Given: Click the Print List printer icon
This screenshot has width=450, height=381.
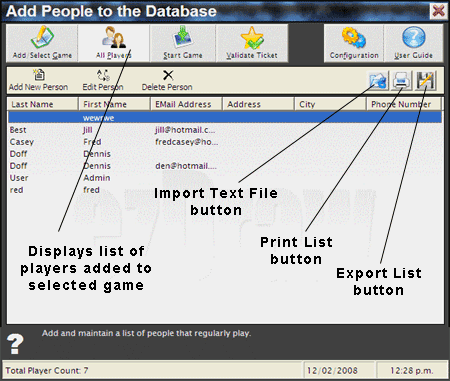Looking at the screenshot, I should click(402, 81).
